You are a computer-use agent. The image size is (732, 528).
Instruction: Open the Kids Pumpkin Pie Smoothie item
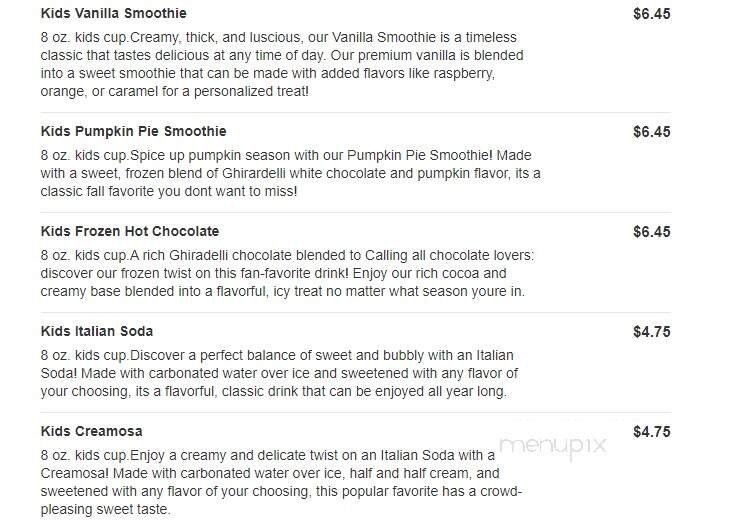(133, 131)
